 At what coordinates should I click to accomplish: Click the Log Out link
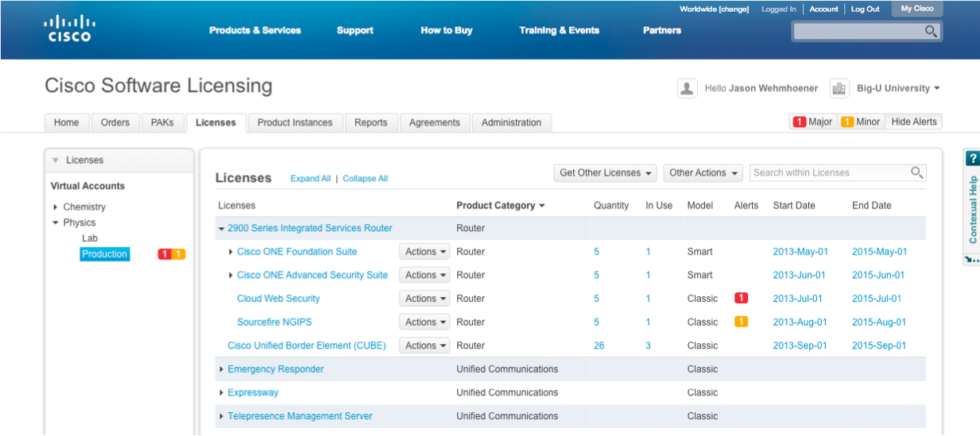click(866, 10)
